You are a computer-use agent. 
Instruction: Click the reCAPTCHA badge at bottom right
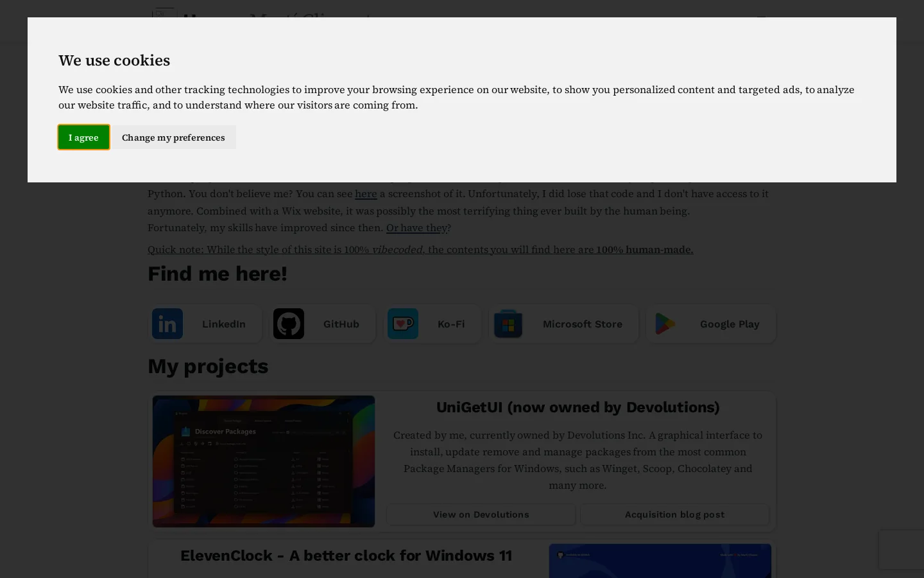pyautogui.click(x=902, y=549)
